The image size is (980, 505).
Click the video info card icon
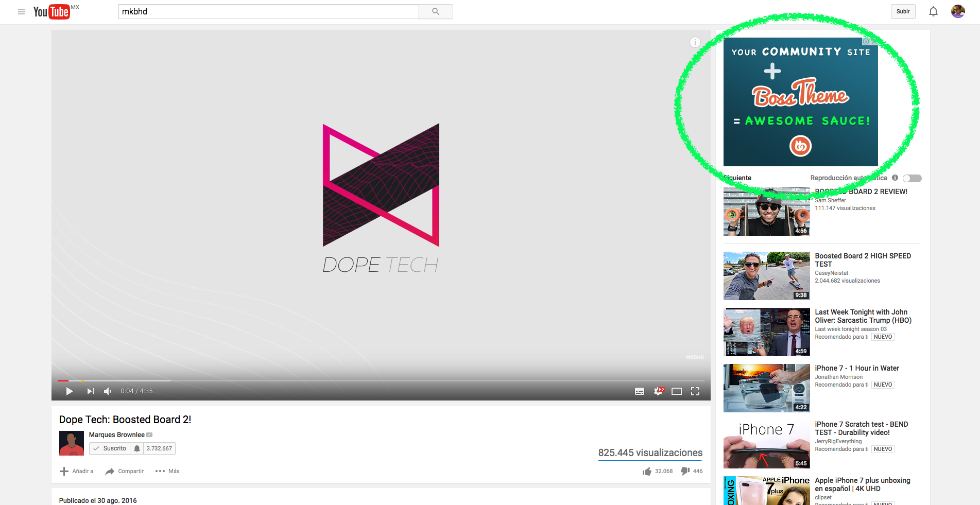click(695, 42)
